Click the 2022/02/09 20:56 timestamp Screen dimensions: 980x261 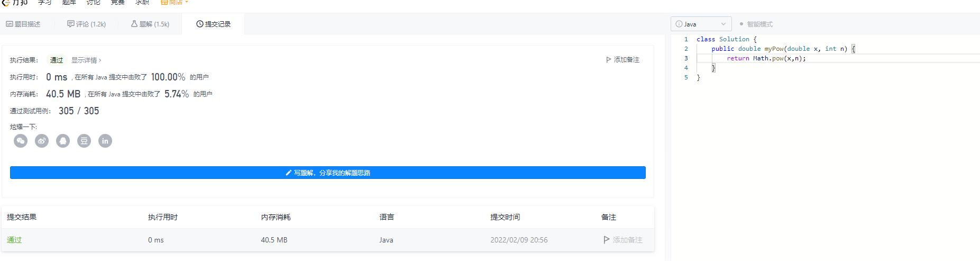coord(519,240)
